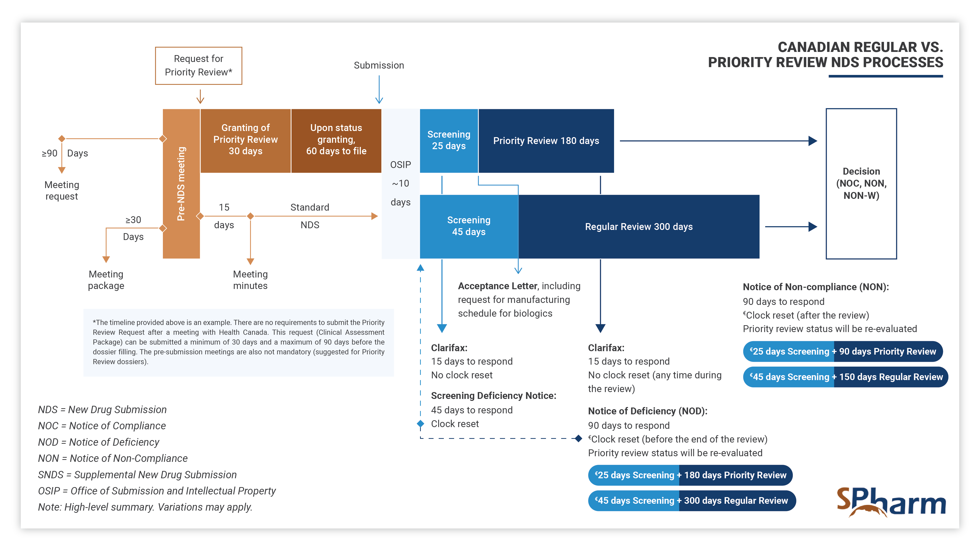This screenshot has width=980, height=551.
Task: Click the 'Meeting request' label
Action: [x=62, y=191]
